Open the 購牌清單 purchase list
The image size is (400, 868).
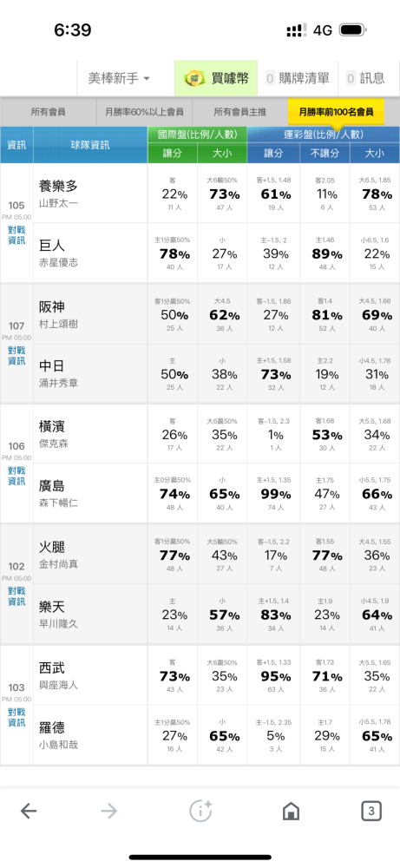(297, 78)
